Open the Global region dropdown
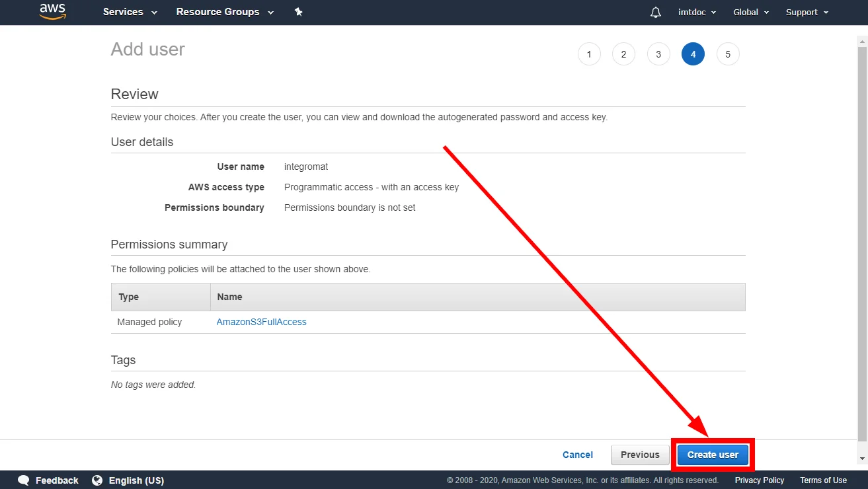The image size is (868, 489). point(751,12)
